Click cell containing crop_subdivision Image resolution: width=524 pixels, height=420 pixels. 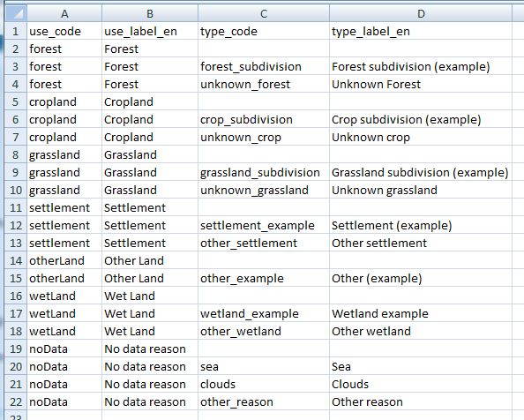(264, 119)
